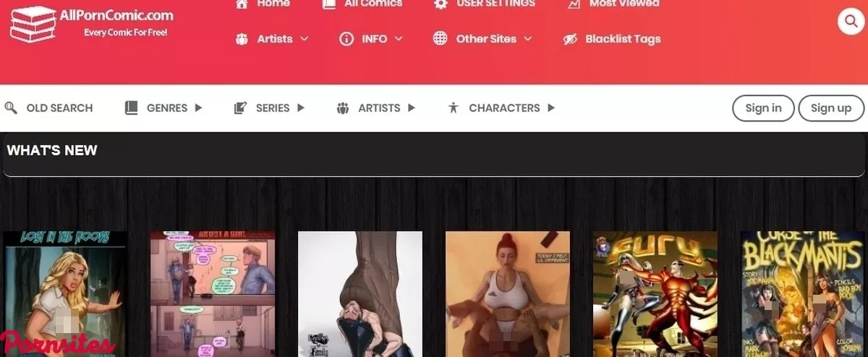Expand the Artists dropdown chevron in the header
Screen dimensions: 868x357
(x=305, y=39)
